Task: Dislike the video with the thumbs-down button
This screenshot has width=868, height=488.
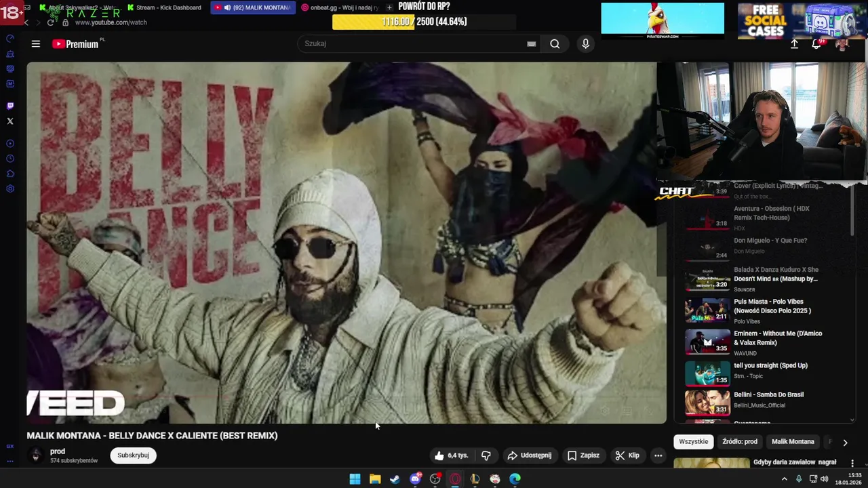Action: coord(486,455)
